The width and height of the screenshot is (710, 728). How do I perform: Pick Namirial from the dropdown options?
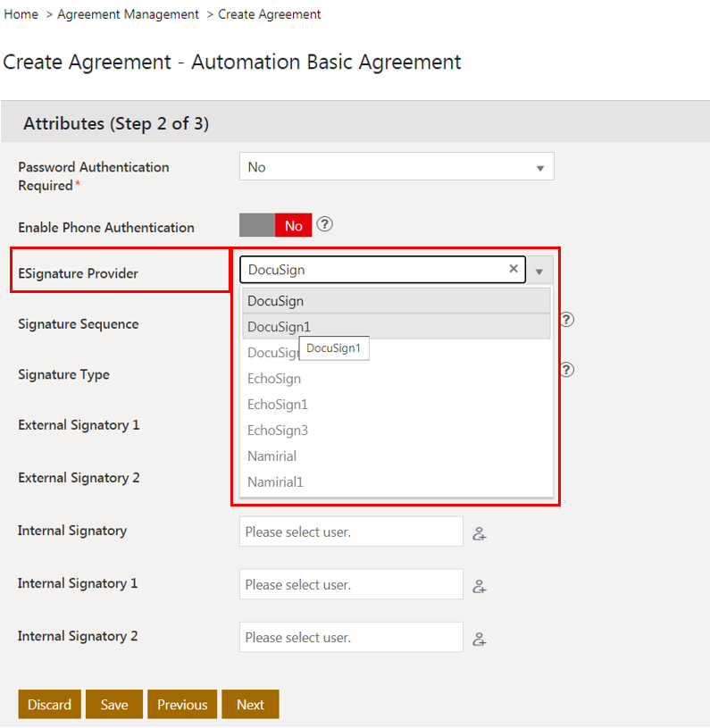271,456
